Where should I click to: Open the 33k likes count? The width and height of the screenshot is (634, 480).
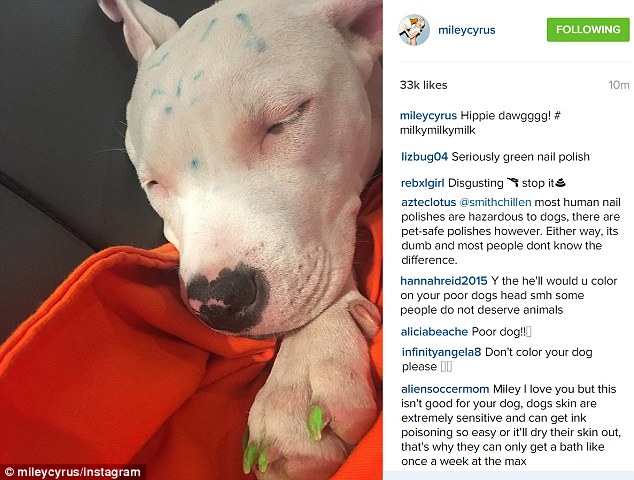click(423, 85)
